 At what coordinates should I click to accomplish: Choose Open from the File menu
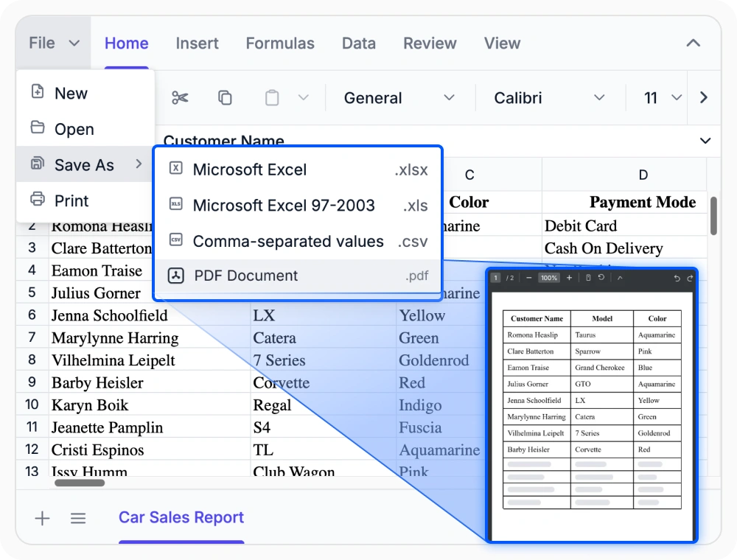[x=85, y=128]
